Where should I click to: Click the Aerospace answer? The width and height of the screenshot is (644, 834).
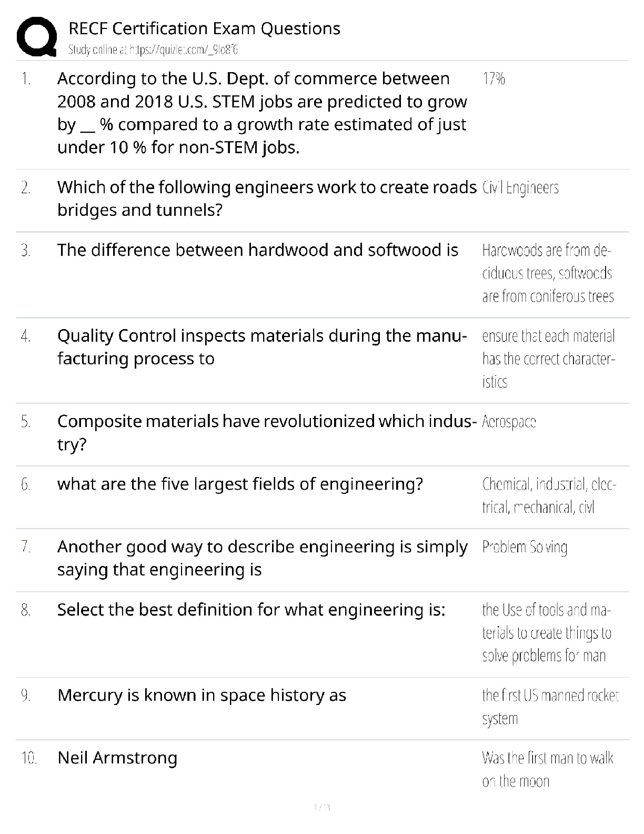509,422
